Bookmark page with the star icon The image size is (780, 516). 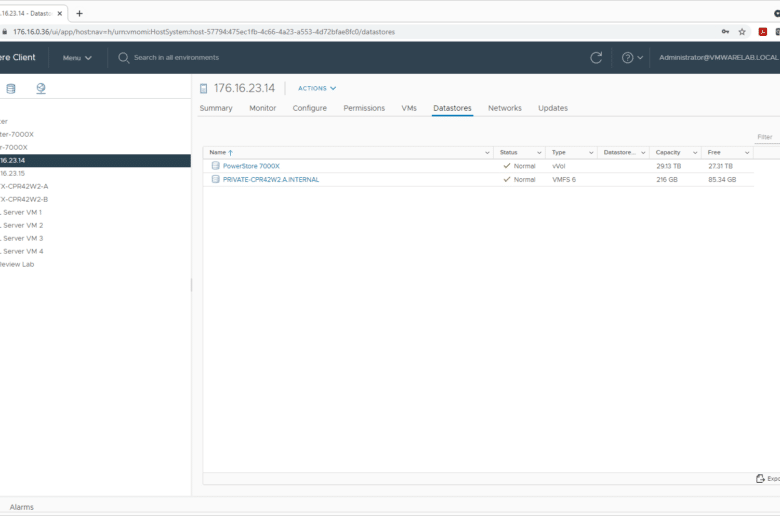pyautogui.click(x=742, y=32)
